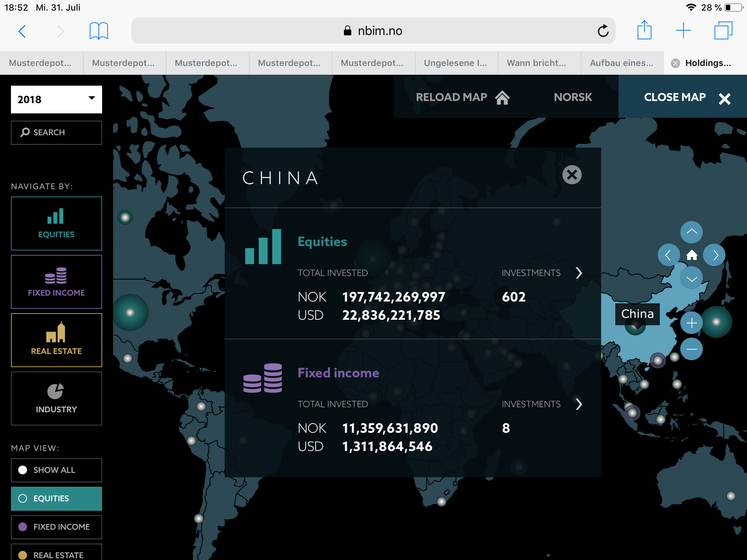Click the map zoom out minus button

coord(692,349)
